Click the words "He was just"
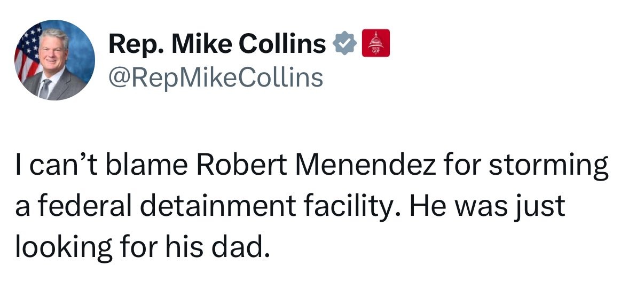644x288 pixels. 486,206
